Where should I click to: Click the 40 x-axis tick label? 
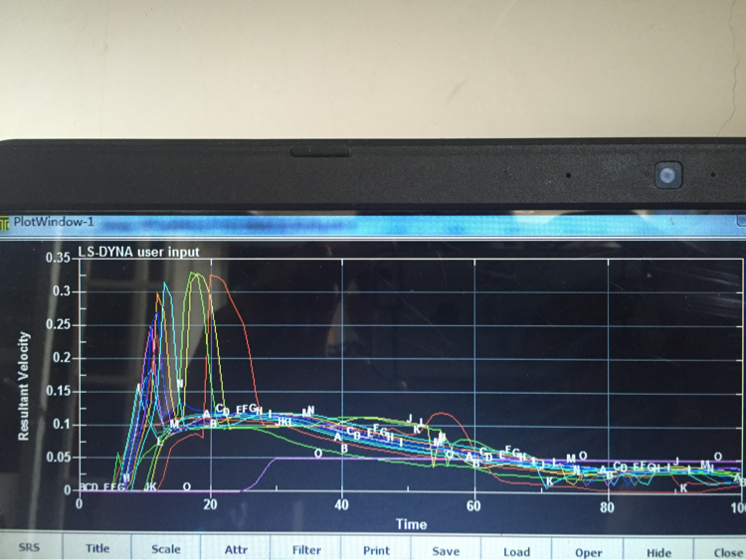tap(341, 505)
